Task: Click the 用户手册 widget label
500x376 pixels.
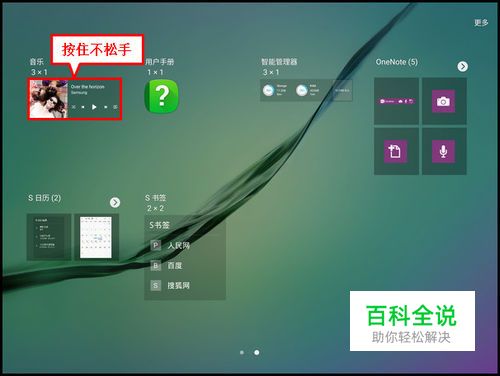Action: [x=160, y=62]
